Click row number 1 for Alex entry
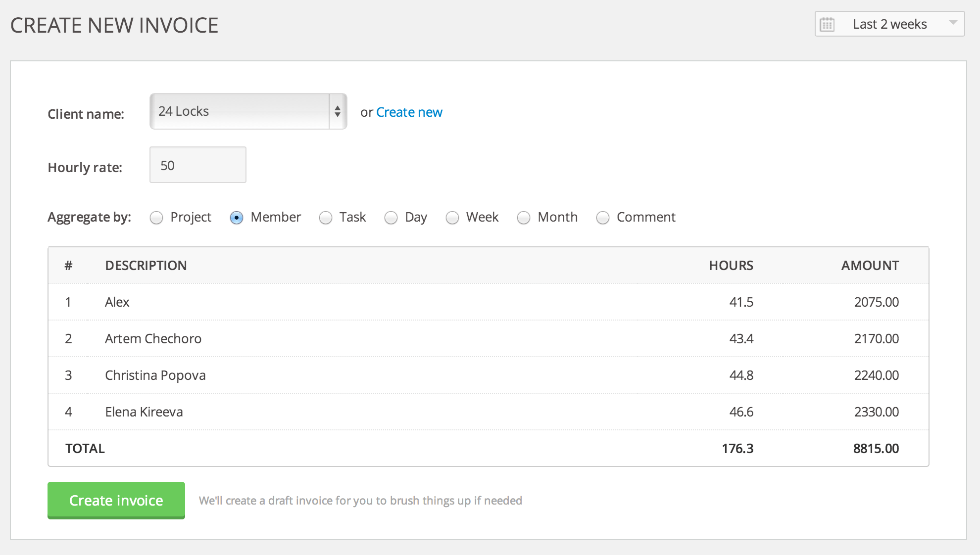 [x=68, y=302]
